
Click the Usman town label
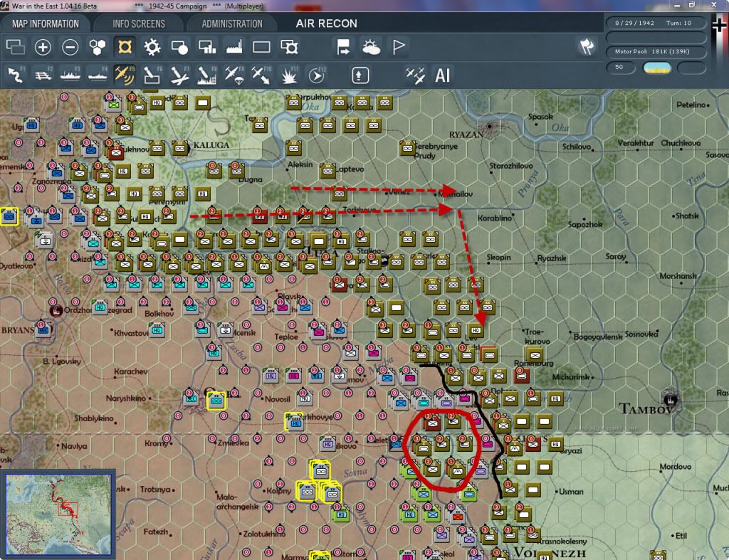[571, 491]
